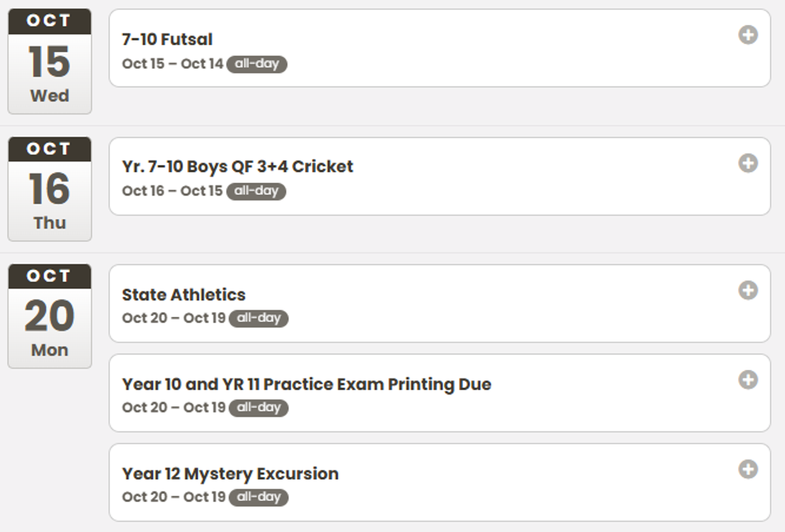Expand Yr. 7-10 Boys Cricket plus icon
785x532 pixels.
[748, 163]
